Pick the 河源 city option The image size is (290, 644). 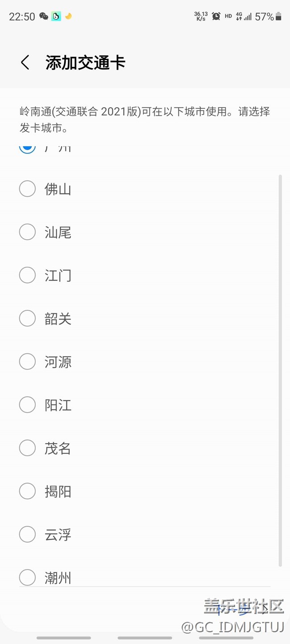[27, 362]
